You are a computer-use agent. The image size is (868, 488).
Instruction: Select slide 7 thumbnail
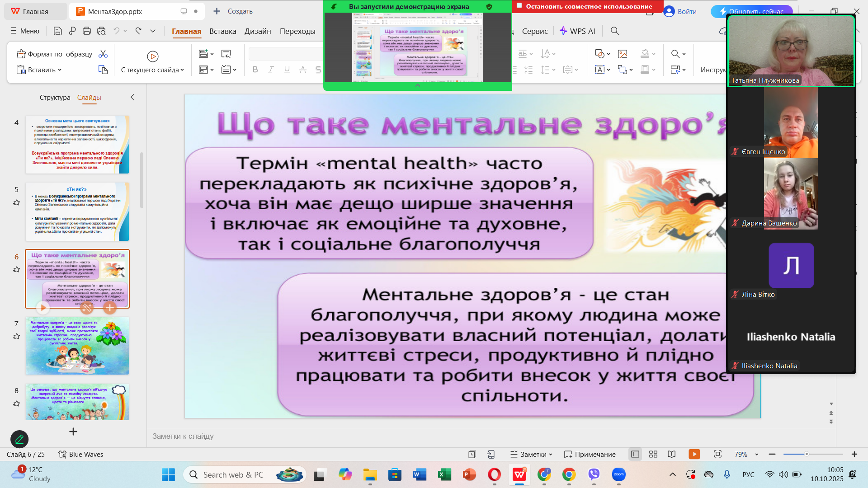[x=77, y=346]
